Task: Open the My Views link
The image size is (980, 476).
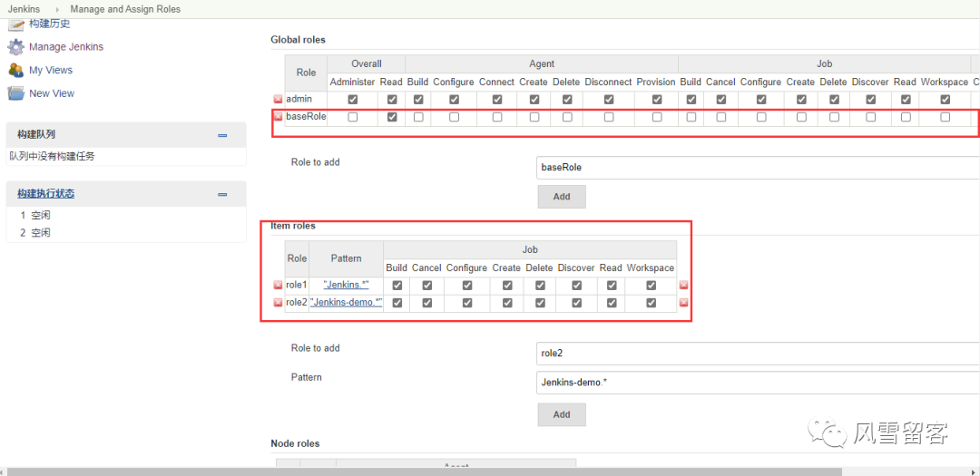Action: pyautogui.click(x=51, y=70)
